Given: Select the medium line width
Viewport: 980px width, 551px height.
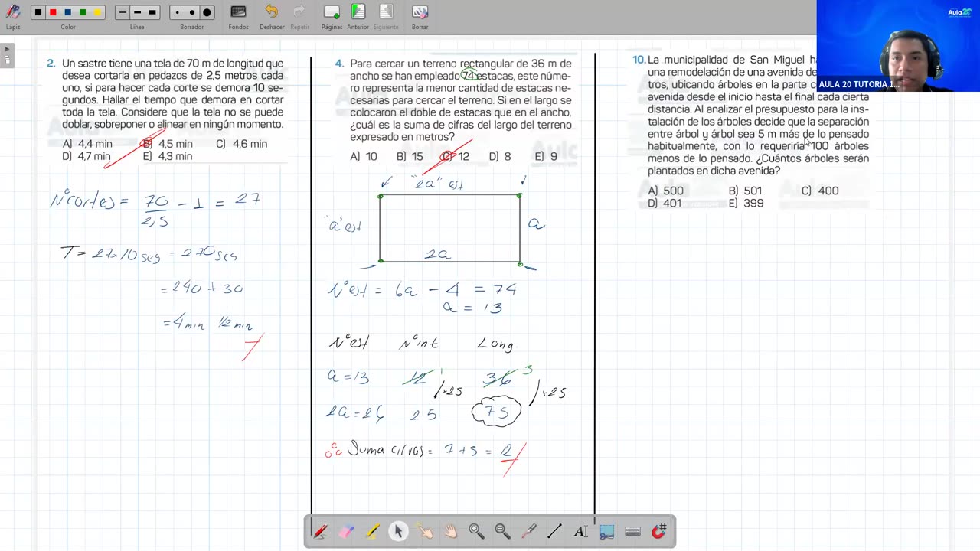Looking at the screenshot, I should tap(137, 12).
